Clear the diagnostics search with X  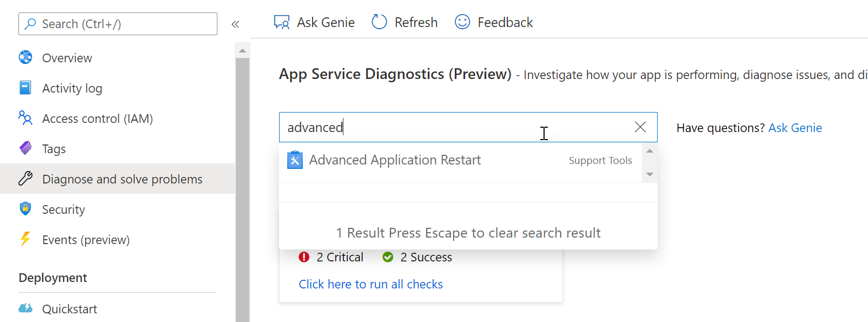coord(640,127)
